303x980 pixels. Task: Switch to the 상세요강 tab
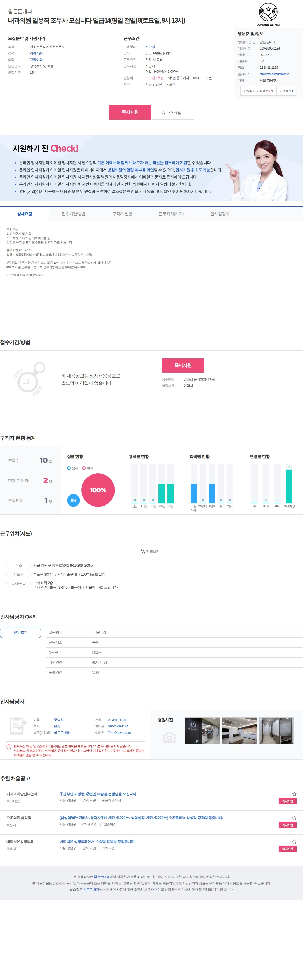point(25,214)
